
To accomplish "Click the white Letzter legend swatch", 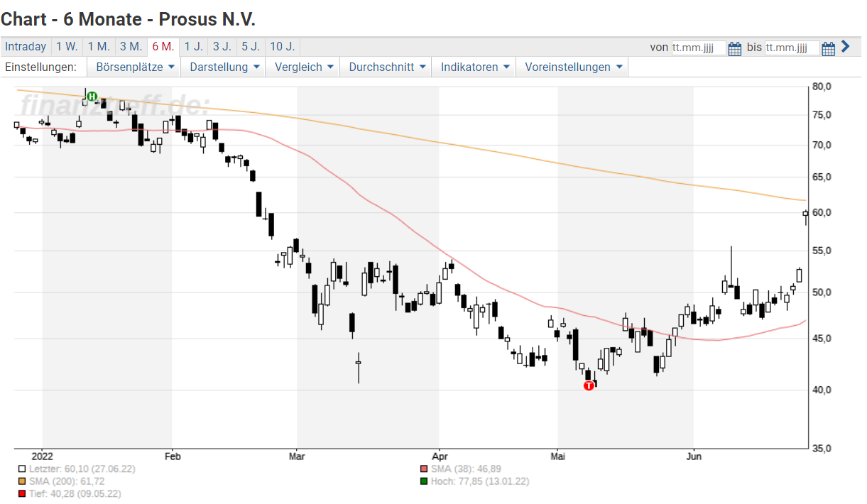I will tap(22, 469).
